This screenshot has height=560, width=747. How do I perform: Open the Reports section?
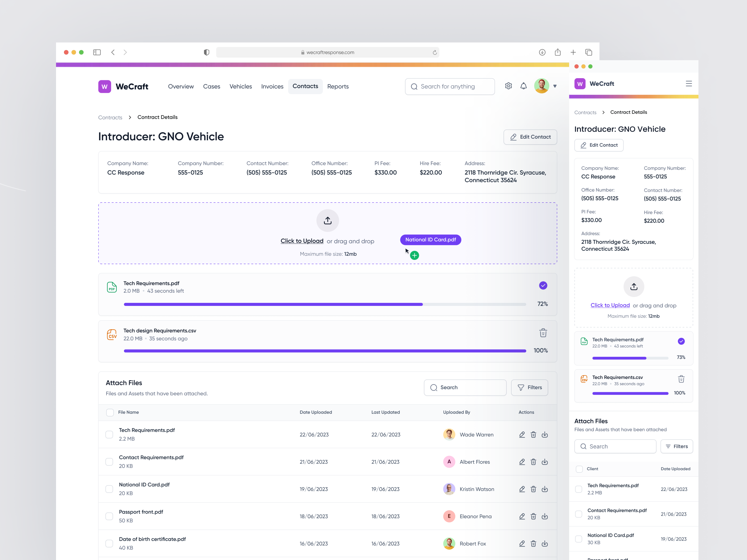coord(338,86)
